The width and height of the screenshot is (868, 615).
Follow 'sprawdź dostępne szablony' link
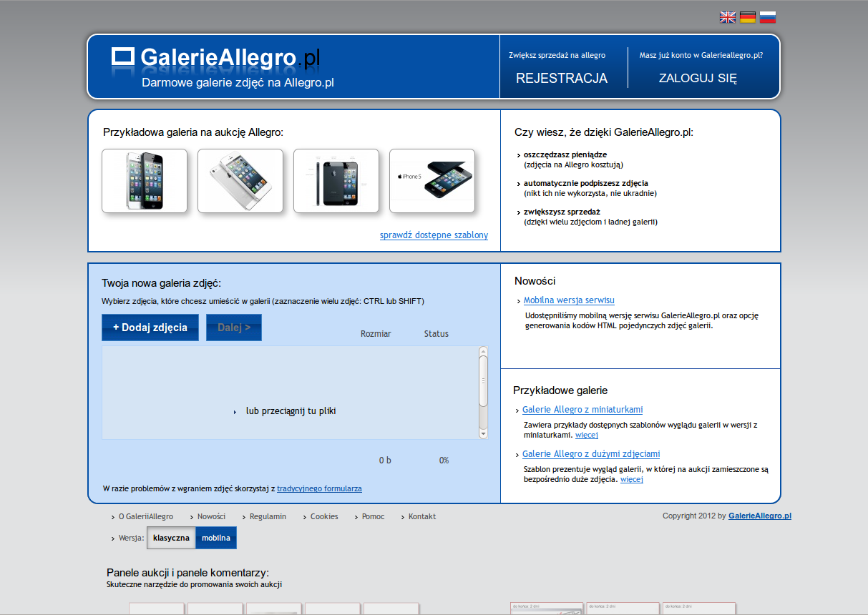coord(434,235)
